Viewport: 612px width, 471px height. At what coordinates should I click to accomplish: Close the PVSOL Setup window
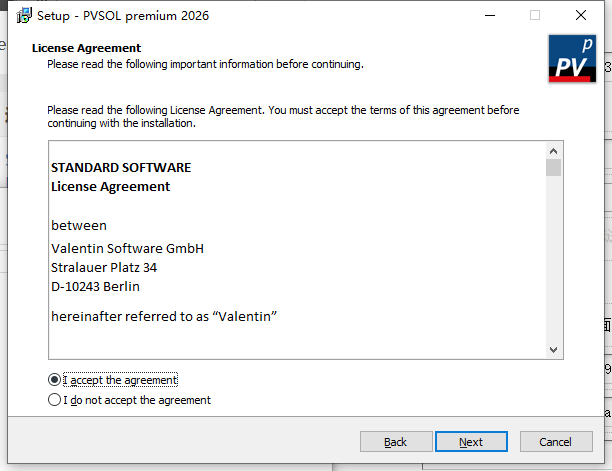[x=580, y=16]
